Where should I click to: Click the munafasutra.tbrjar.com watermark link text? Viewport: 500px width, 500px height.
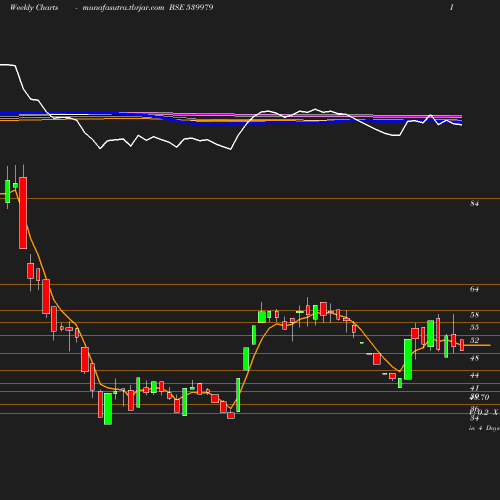123,8
